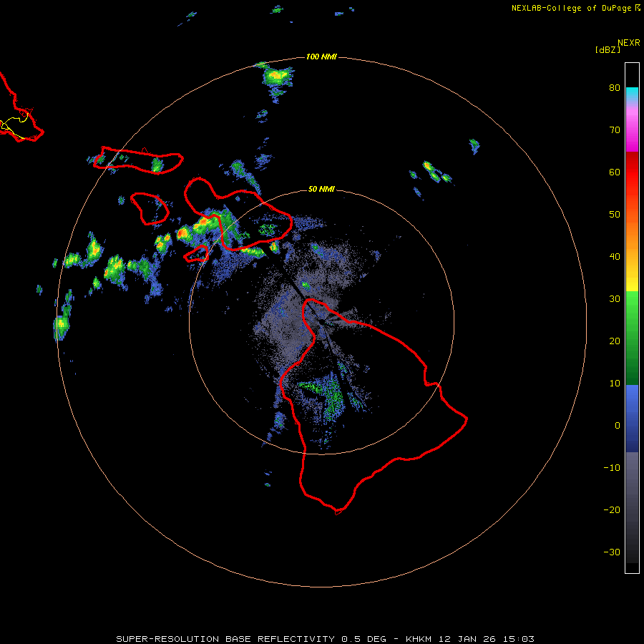Viewport: 644px width, 644px height.
Task: Click the "[dBZ]" units label
Action: [608, 50]
